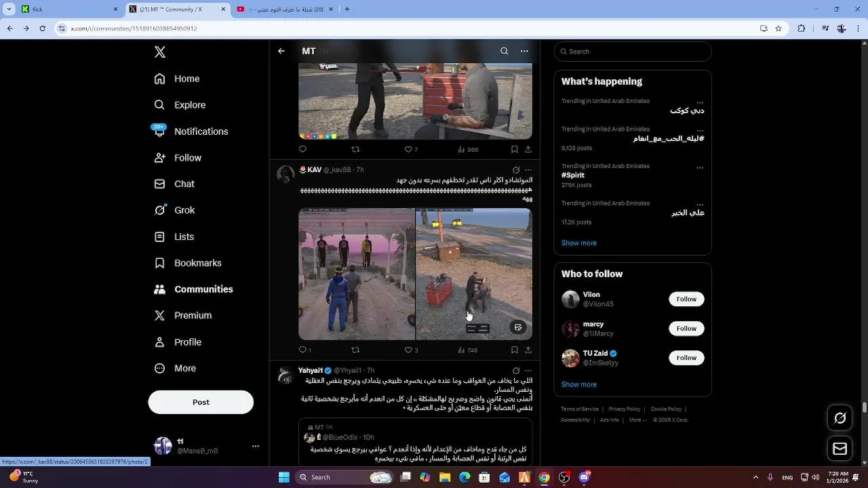Bookmark the KAV post
This screenshot has width=868, height=488.
coord(515,350)
